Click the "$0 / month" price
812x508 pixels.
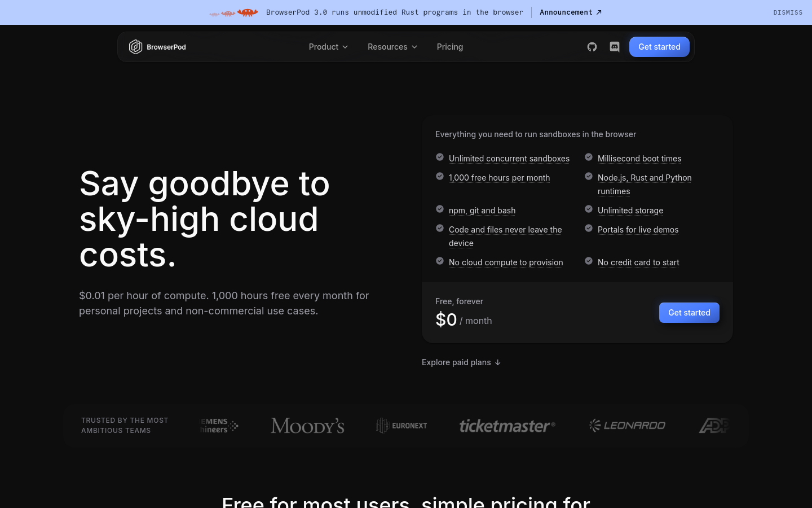pyautogui.click(x=464, y=319)
